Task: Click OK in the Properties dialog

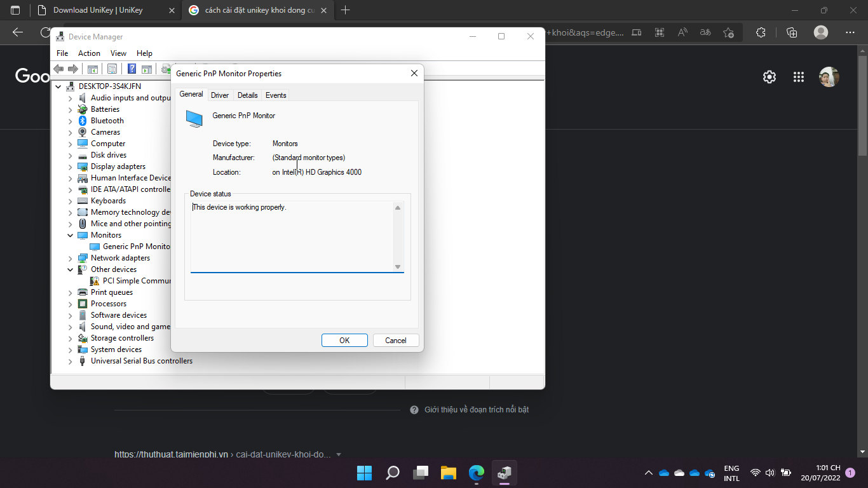Action: 344,341
